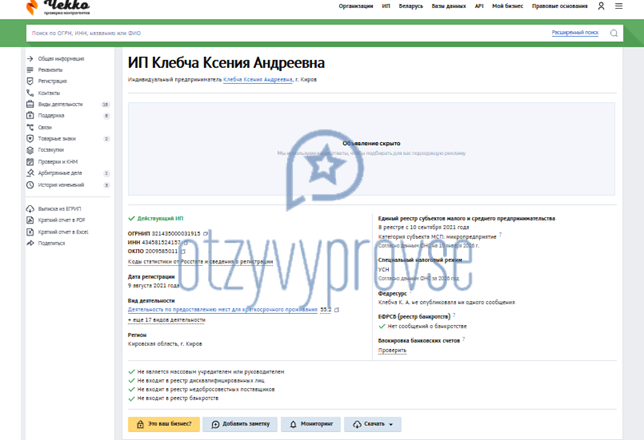Click the Расширенный поиск link

(575, 32)
